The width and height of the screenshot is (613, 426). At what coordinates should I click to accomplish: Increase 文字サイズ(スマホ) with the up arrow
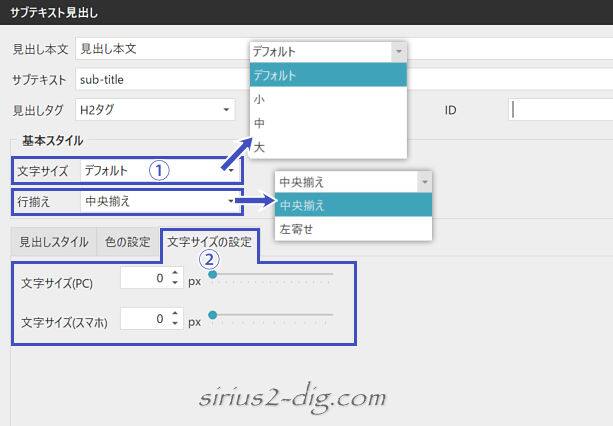click(175, 313)
